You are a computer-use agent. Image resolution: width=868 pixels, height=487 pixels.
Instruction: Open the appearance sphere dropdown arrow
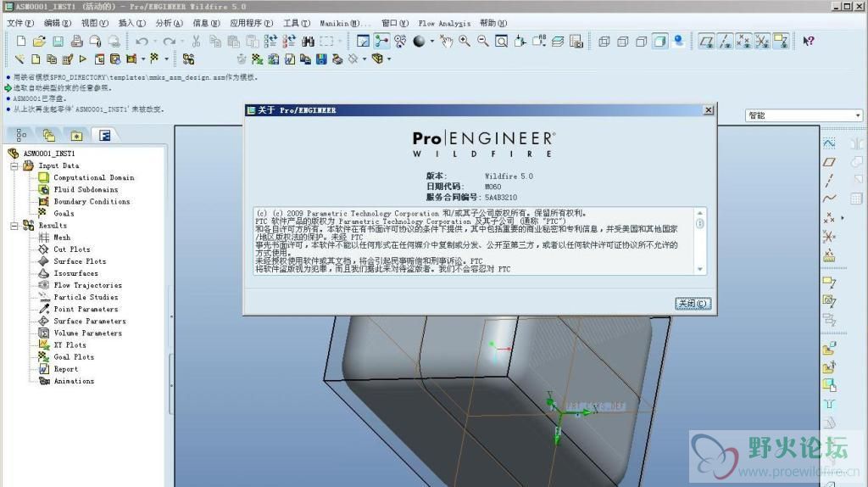(x=431, y=42)
